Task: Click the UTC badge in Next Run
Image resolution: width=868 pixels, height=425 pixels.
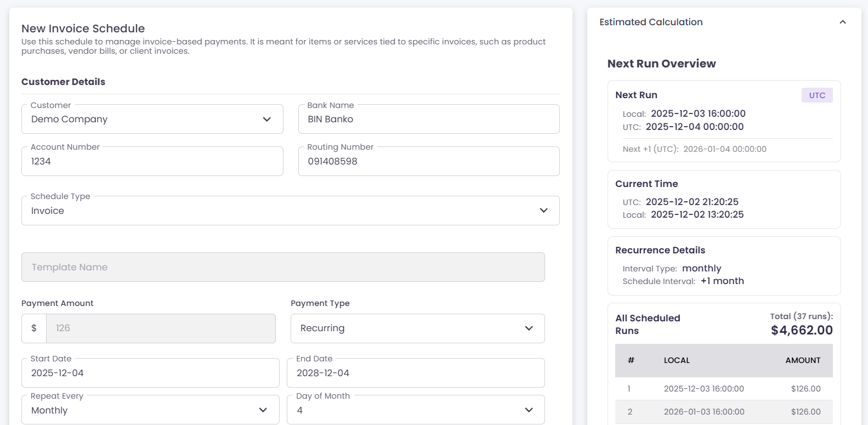Action: point(816,95)
